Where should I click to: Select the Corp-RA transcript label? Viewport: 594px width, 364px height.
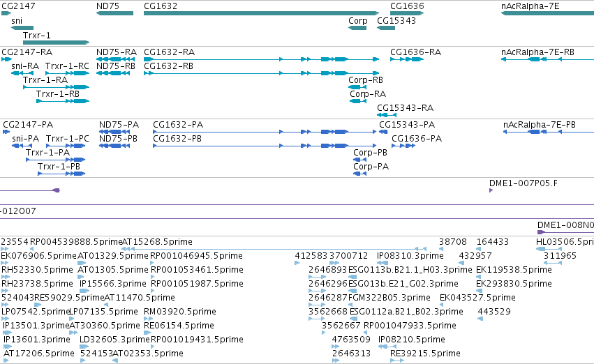coord(367,94)
